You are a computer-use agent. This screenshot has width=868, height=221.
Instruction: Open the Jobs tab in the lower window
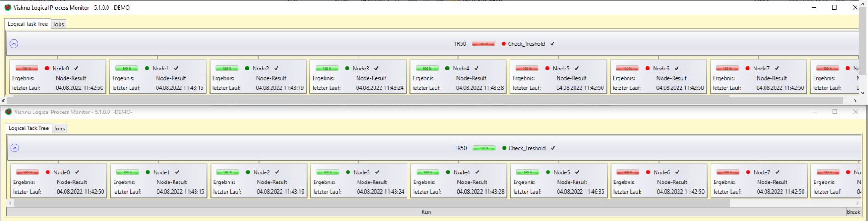coord(60,129)
